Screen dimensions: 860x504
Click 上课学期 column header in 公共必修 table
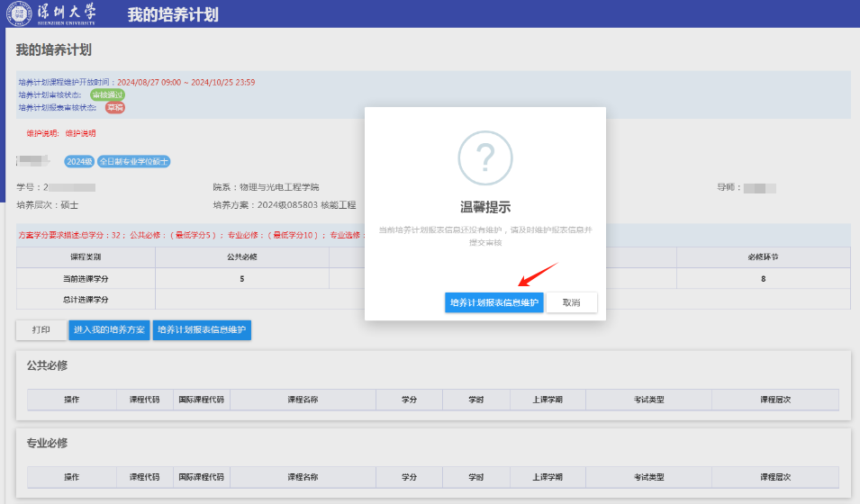(547, 400)
